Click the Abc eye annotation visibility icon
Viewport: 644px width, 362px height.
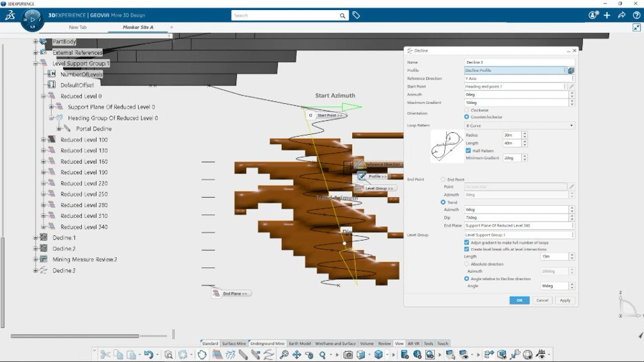pos(541,354)
